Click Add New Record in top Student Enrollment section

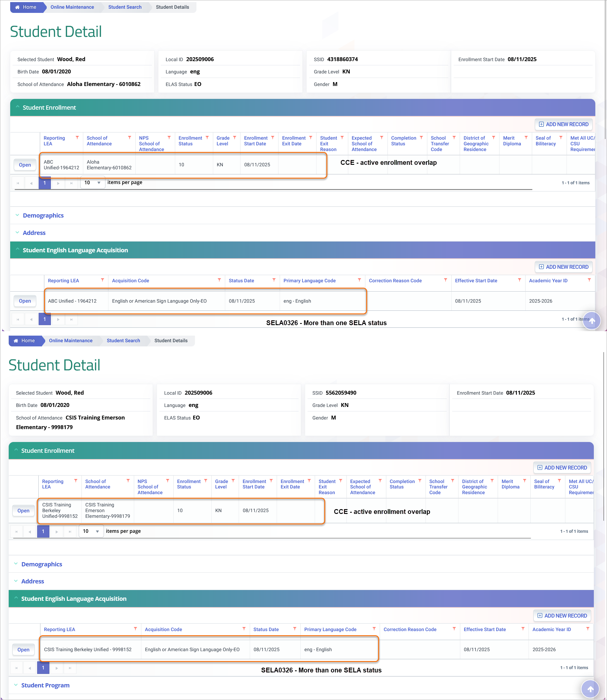point(564,124)
